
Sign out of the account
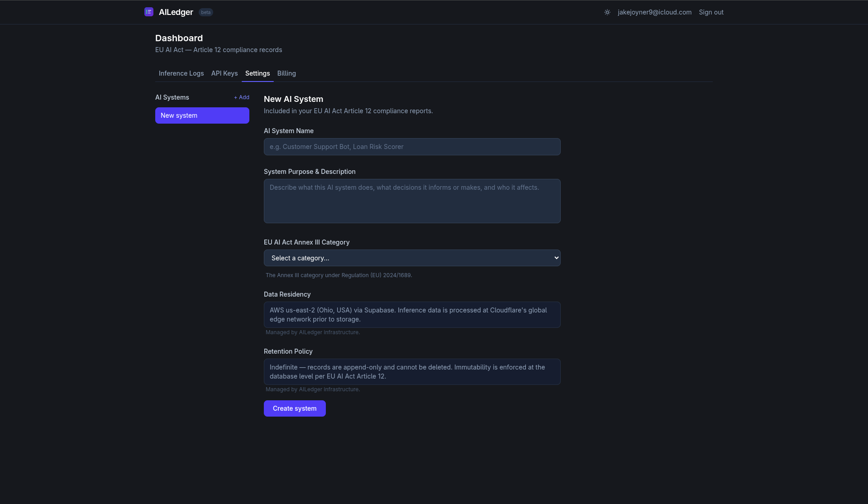tap(711, 12)
